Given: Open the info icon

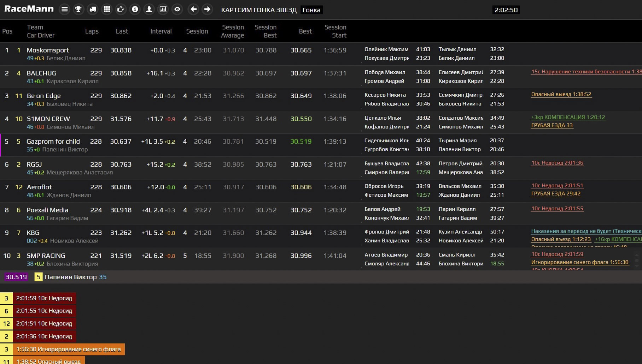Looking at the screenshot, I should pos(135,10).
